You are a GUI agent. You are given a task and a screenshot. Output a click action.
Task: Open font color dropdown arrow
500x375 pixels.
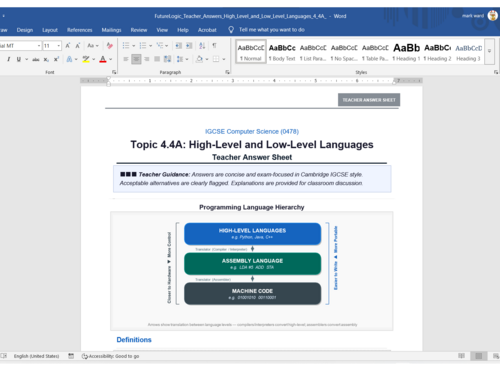110,59
